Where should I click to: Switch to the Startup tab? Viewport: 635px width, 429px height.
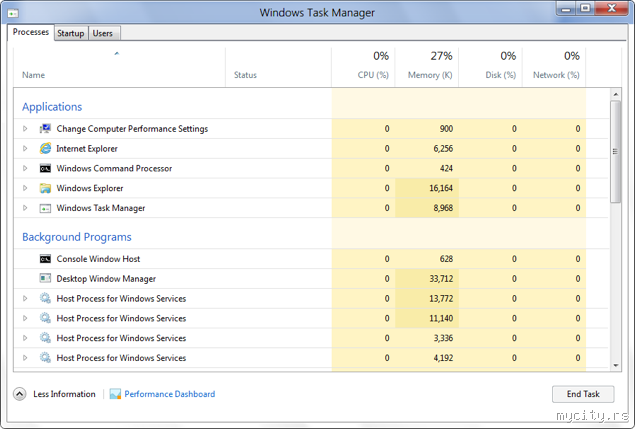tap(70, 33)
